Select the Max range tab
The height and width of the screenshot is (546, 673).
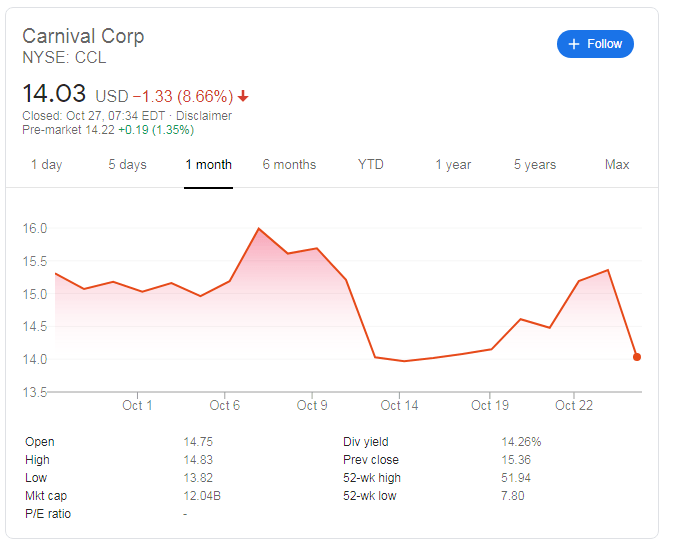click(x=617, y=165)
